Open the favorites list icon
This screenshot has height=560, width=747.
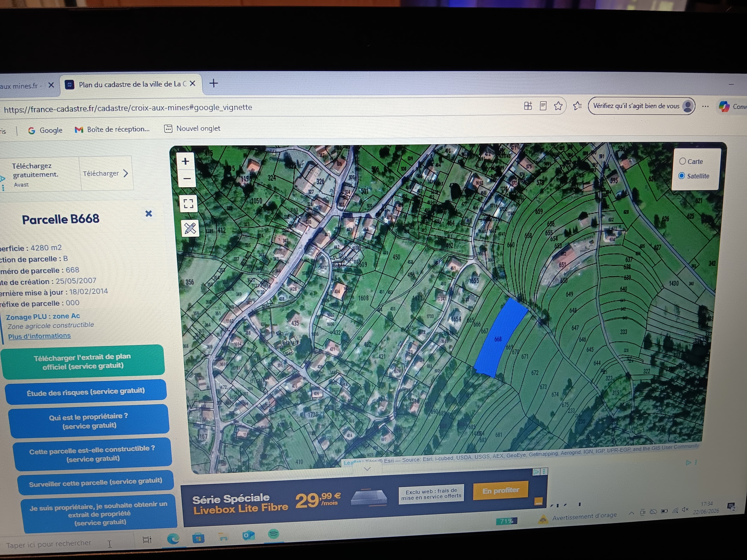[x=578, y=106]
